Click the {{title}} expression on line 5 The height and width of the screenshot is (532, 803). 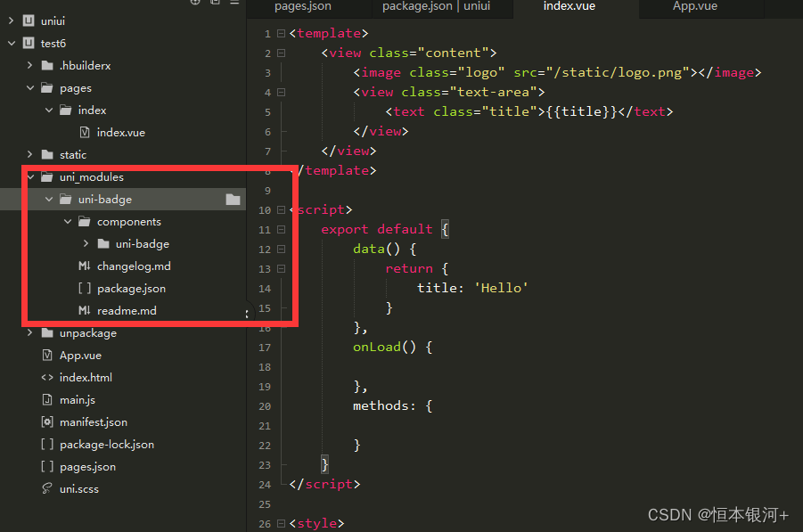pyautogui.click(x=582, y=111)
